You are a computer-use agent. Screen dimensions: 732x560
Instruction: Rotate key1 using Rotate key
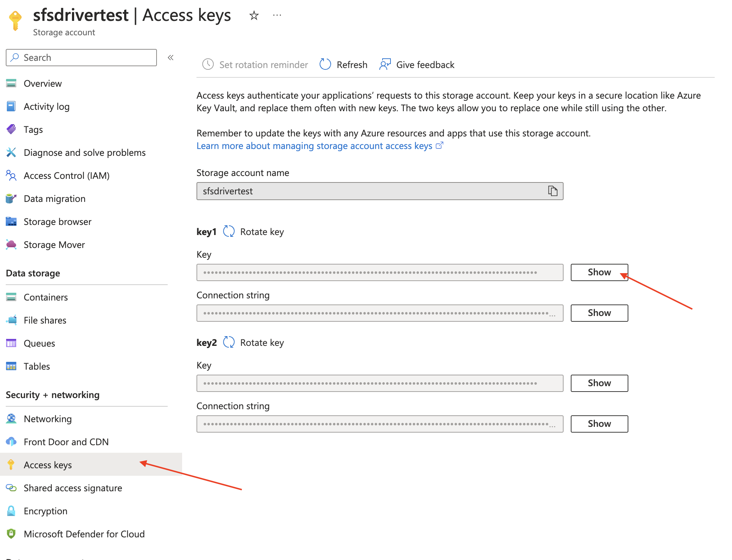click(x=253, y=232)
